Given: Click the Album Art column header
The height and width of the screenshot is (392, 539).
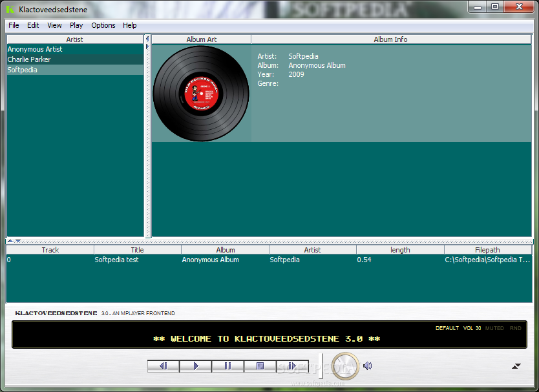Looking at the screenshot, I should (202, 39).
